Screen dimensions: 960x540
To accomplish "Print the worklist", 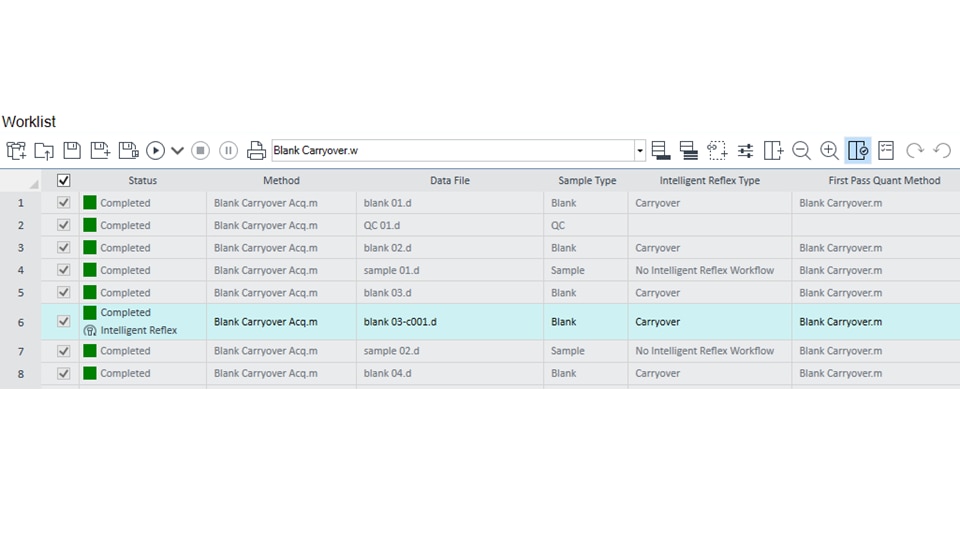I will pos(256,151).
